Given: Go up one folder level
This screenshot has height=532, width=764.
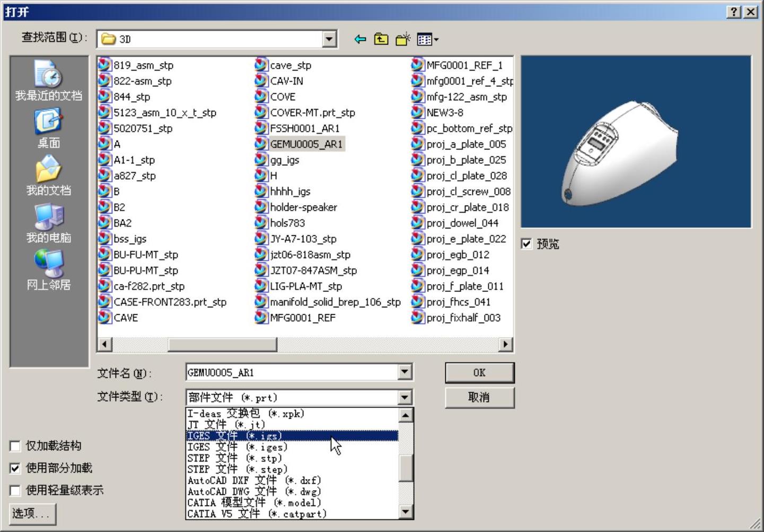Looking at the screenshot, I should [381, 39].
